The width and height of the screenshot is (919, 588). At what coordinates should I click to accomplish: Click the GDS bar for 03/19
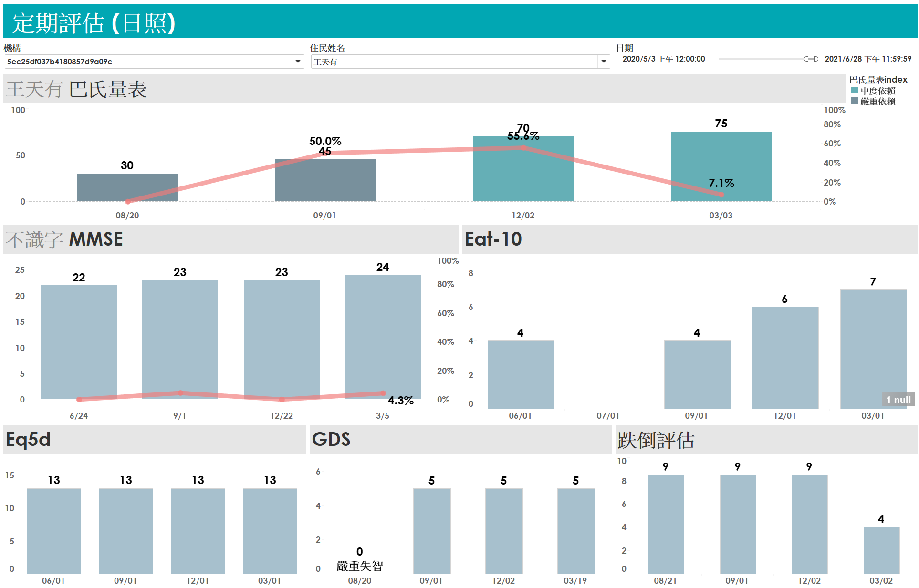576,531
